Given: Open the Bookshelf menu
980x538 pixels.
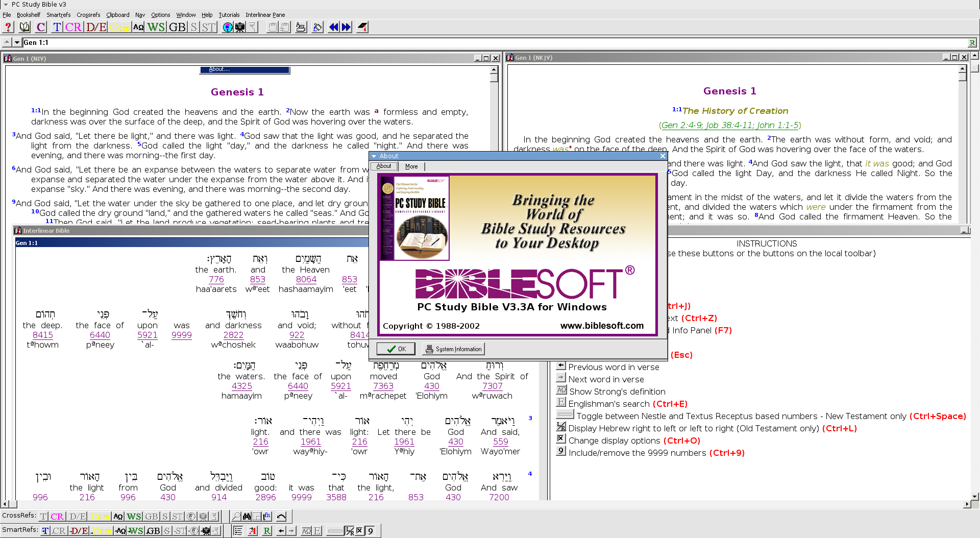Looking at the screenshot, I should coord(29,15).
